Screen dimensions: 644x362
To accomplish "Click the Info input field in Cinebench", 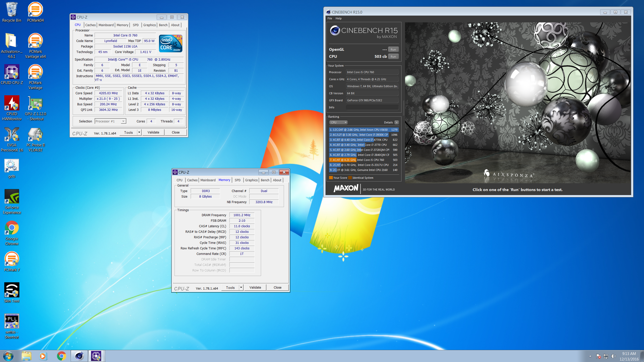I will 372,107.
